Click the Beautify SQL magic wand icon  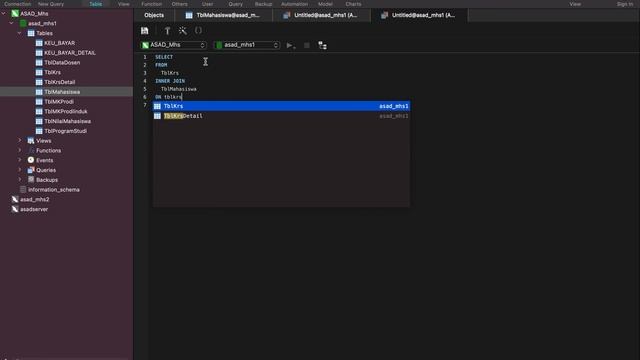pyautogui.click(x=182, y=31)
